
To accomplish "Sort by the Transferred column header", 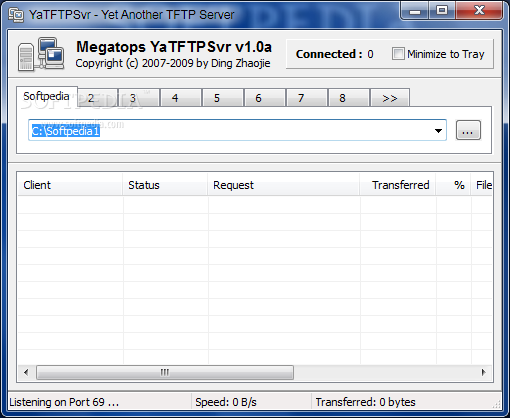I will tap(398, 185).
